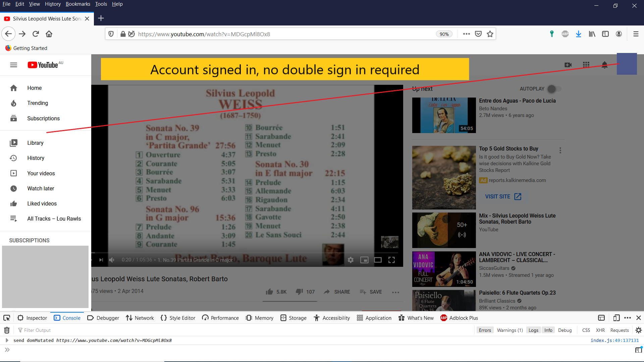
Task: Open new browser tab with plus
Action: click(x=101, y=18)
